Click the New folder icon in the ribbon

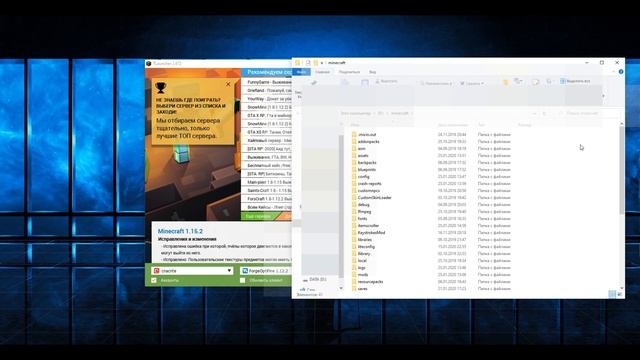(x=505, y=83)
